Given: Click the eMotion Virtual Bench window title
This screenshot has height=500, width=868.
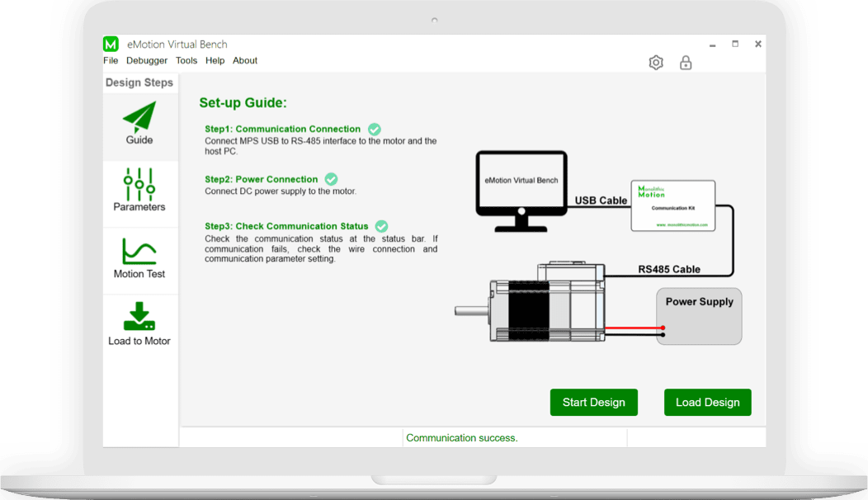Looking at the screenshot, I should pyautogui.click(x=177, y=45).
